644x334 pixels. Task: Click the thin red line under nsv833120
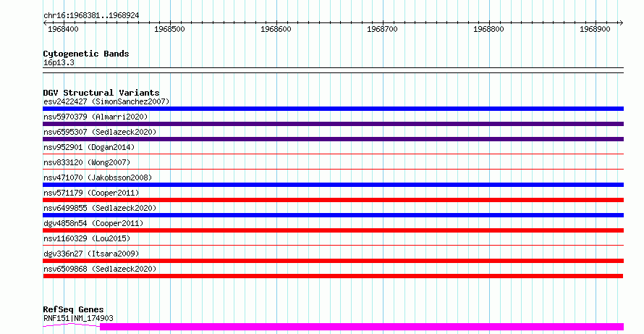pyautogui.click(x=333, y=169)
